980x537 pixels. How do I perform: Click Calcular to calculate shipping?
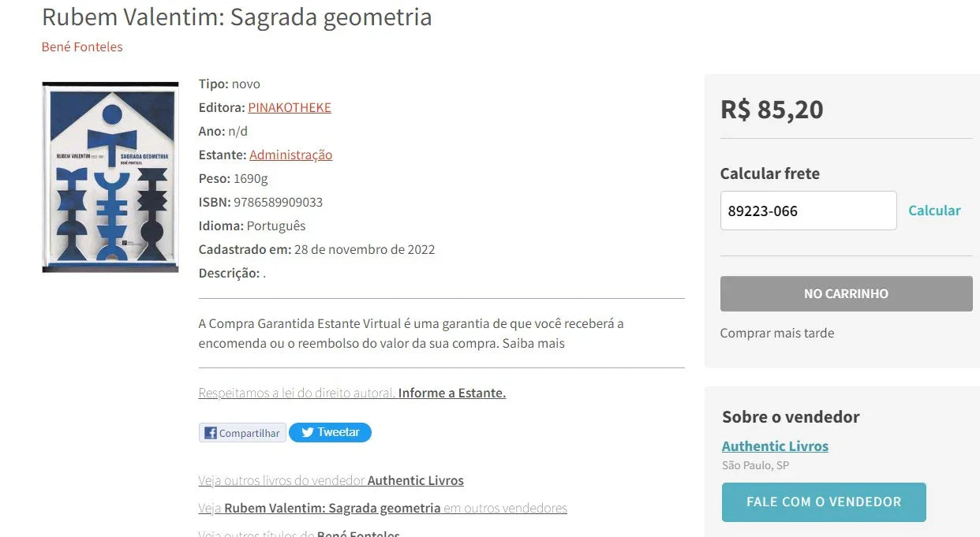coord(934,211)
